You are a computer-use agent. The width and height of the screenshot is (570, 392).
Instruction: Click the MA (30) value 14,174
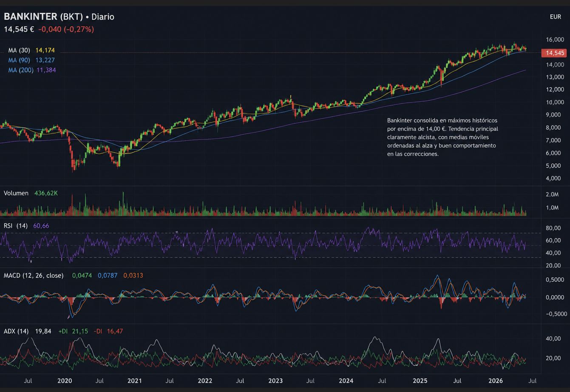(x=45, y=50)
